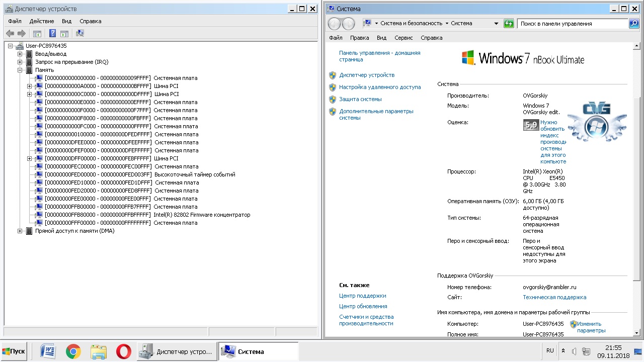Screen dimensions: 644x362
Task: Click the chip icon beside Запрос на прерывание (IRQ)
Action: point(30,62)
